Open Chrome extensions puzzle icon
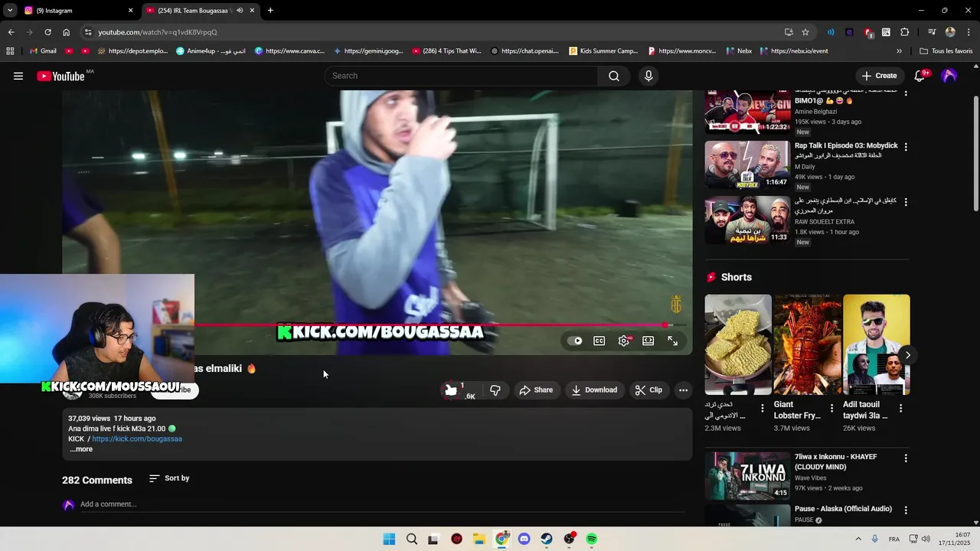The image size is (980, 551). (x=904, y=32)
